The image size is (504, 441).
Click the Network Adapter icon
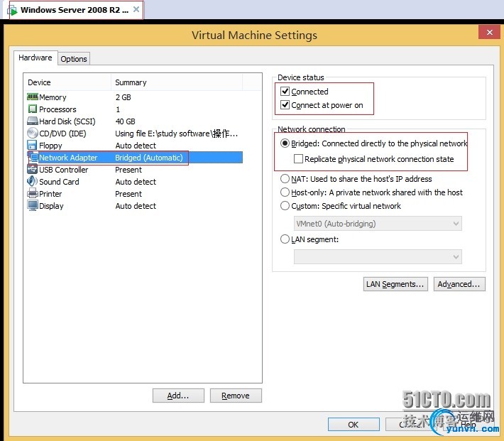[33, 157]
